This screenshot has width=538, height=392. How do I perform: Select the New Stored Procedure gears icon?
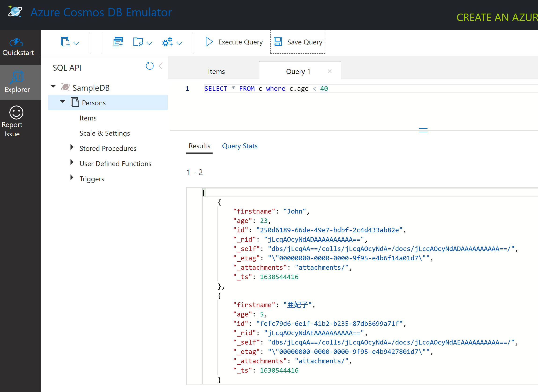(167, 42)
